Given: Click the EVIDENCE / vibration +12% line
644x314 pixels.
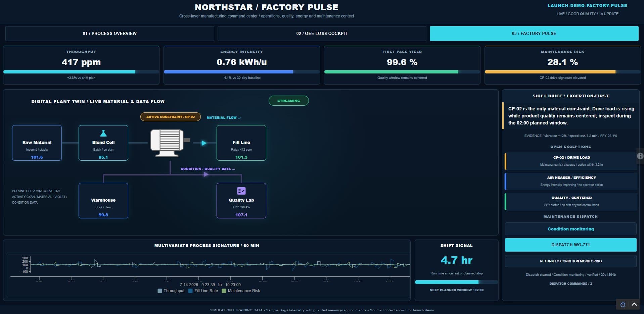Looking at the screenshot, I should (571, 136).
